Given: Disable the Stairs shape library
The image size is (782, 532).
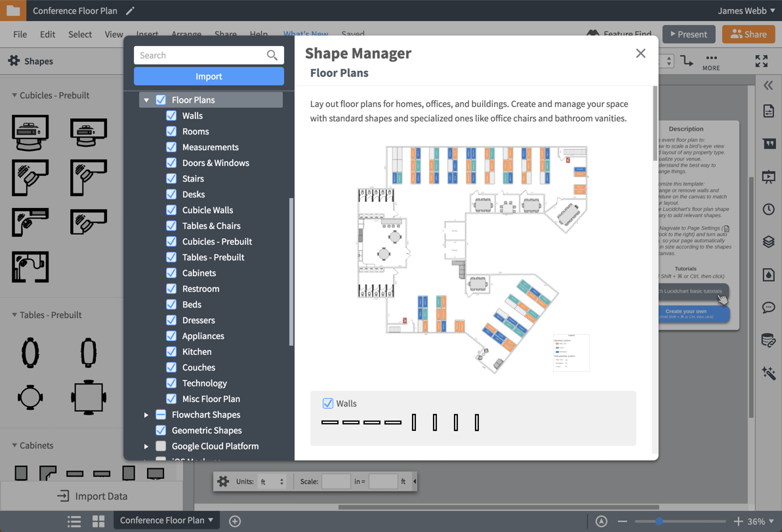Looking at the screenshot, I should click(171, 178).
